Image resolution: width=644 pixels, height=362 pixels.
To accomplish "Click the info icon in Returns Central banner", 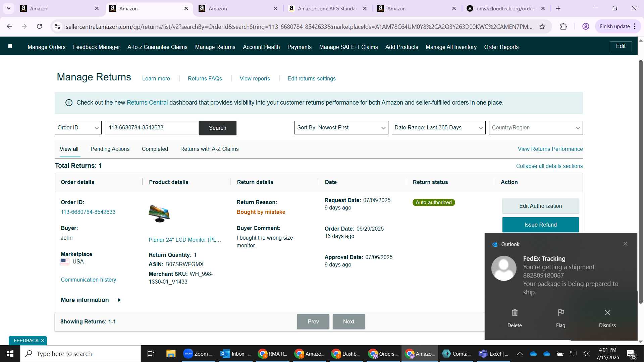I will (x=69, y=103).
